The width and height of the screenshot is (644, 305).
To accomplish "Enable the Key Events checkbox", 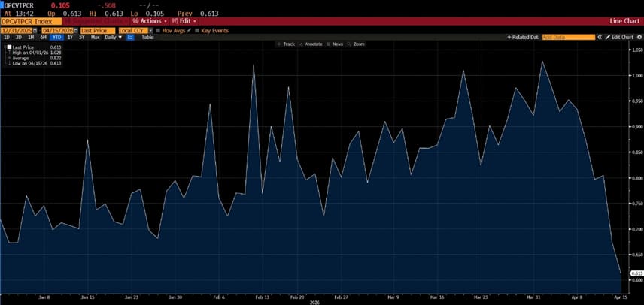I will pos(197,30).
